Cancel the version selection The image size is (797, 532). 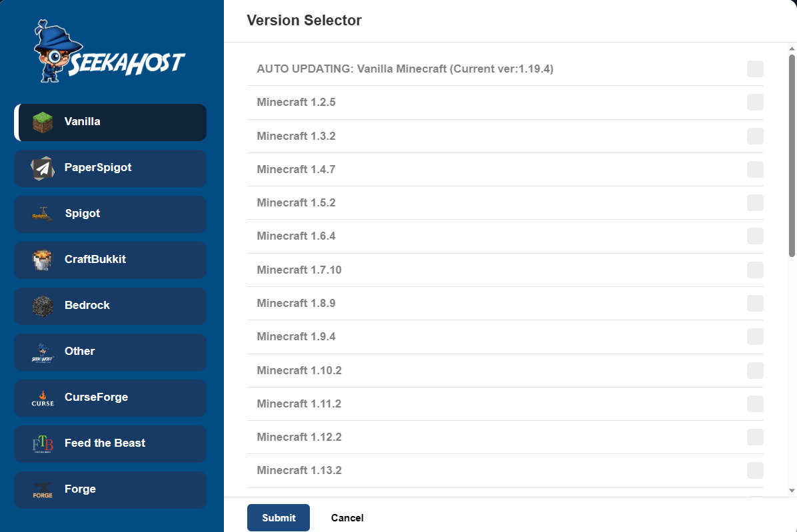click(347, 517)
